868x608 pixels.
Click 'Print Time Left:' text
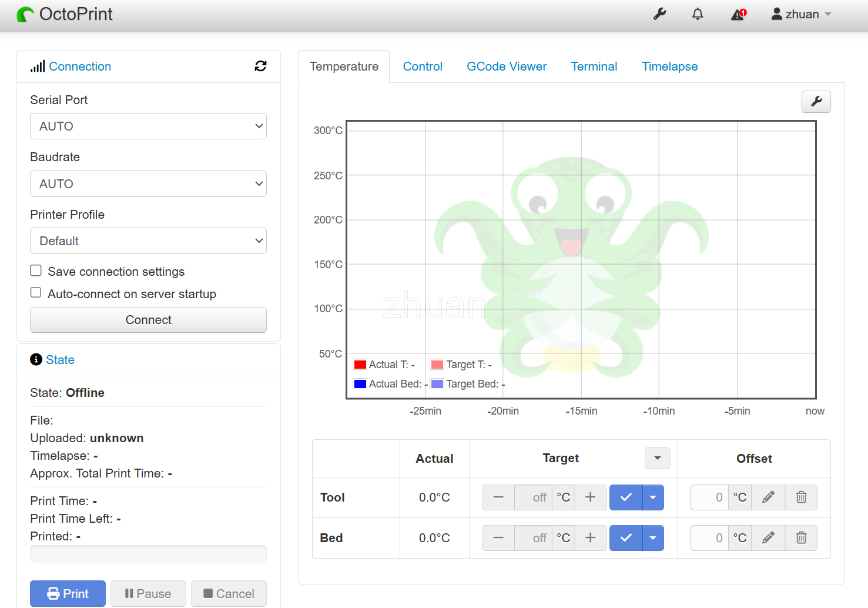point(71,519)
